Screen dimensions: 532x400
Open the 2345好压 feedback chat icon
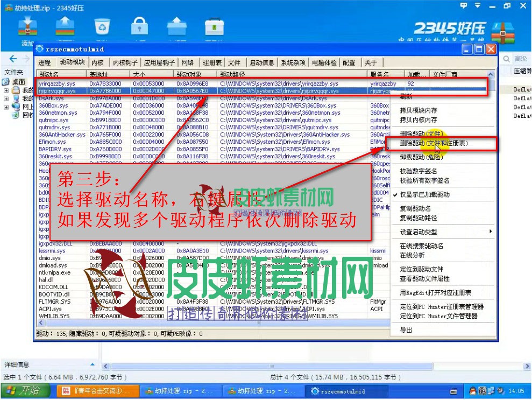click(464, 5)
